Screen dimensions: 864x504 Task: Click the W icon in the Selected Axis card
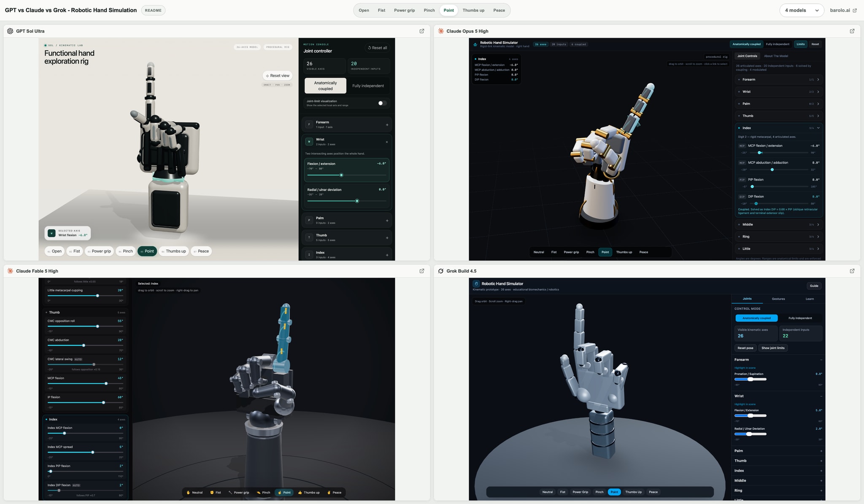(x=51, y=233)
